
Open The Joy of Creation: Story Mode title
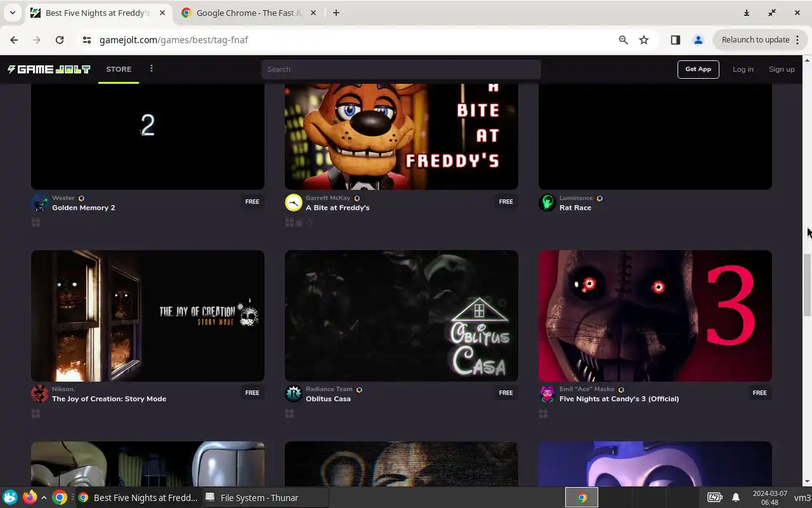click(x=109, y=399)
